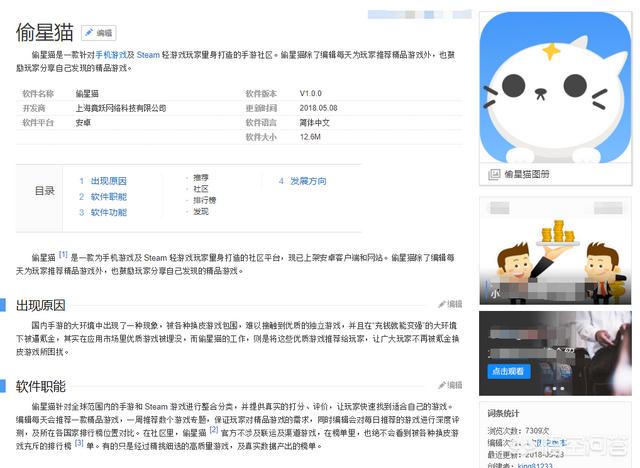Image resolution: width=640 pixels, height=468 pixels.
Task: Open reference [1] after 偷星猫
Action: click(x=63, y=254)
